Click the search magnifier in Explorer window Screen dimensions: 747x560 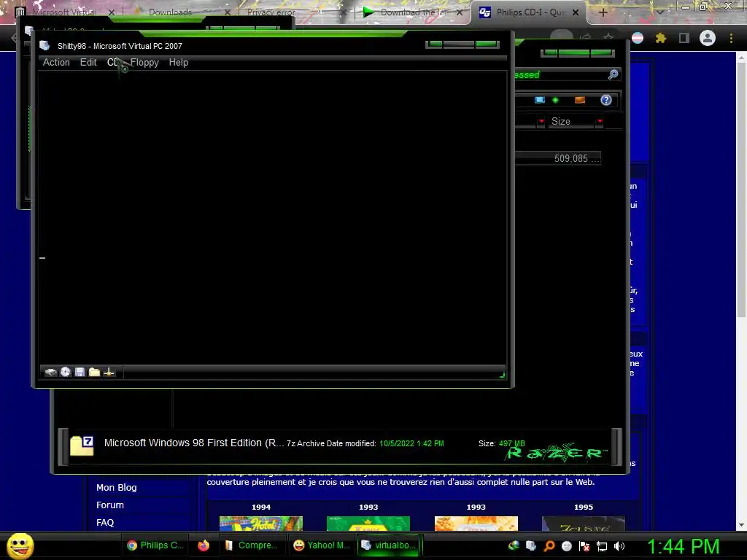click(x=613, y=74)
